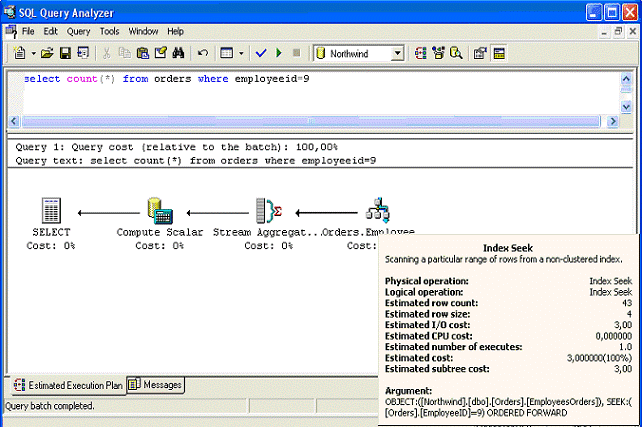
Task: Click the Current Connection Properties icon
Action: 480,53
